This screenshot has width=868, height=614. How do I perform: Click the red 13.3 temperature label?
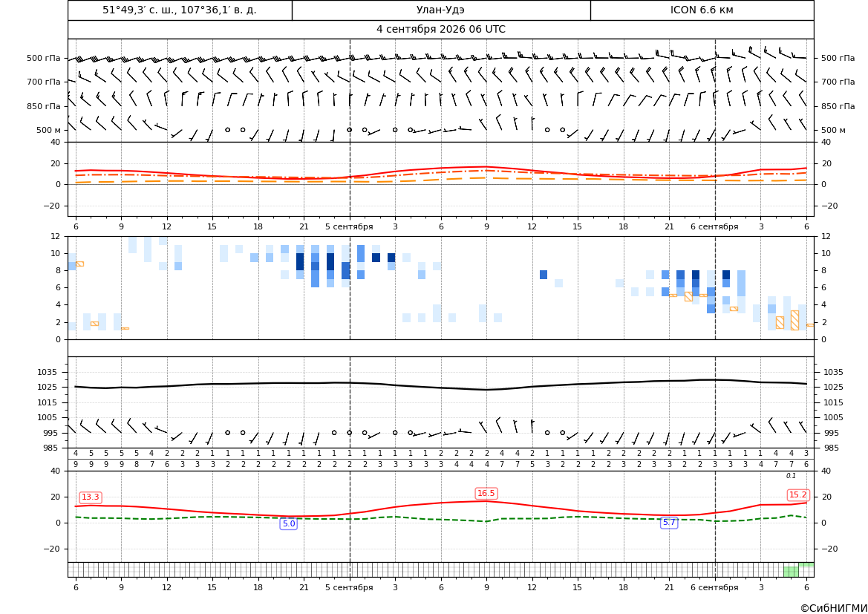[x=91, y=497]
